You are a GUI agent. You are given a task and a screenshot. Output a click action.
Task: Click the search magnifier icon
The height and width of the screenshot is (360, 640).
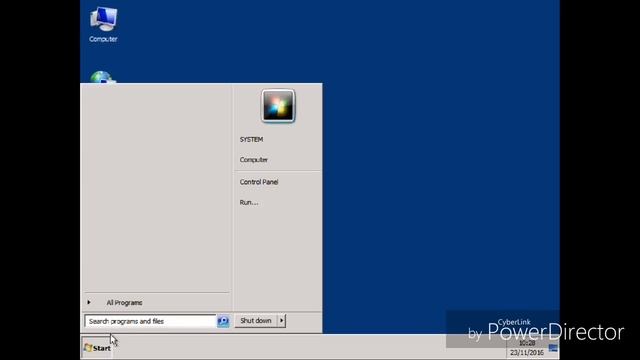223,321
